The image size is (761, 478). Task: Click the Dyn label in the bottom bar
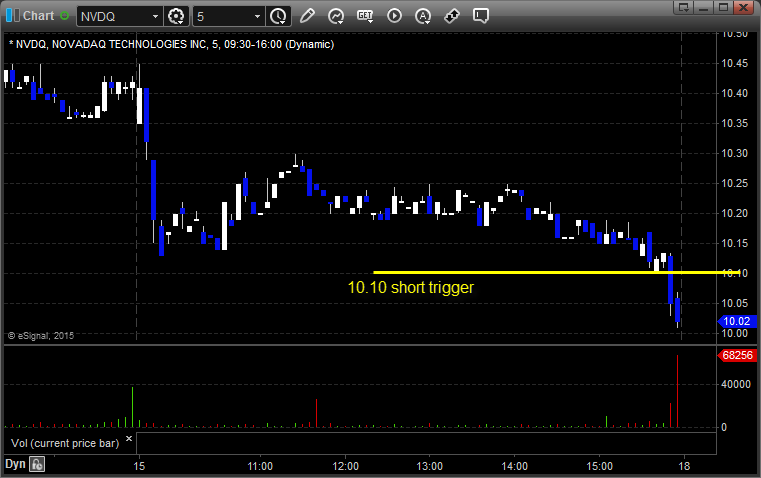click(x=15, y=464)
